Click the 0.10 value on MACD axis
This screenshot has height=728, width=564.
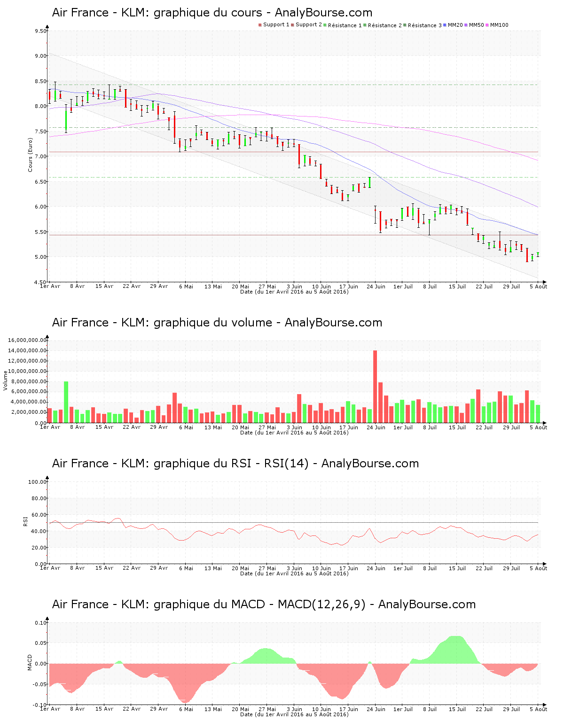(x=41, y=623)
